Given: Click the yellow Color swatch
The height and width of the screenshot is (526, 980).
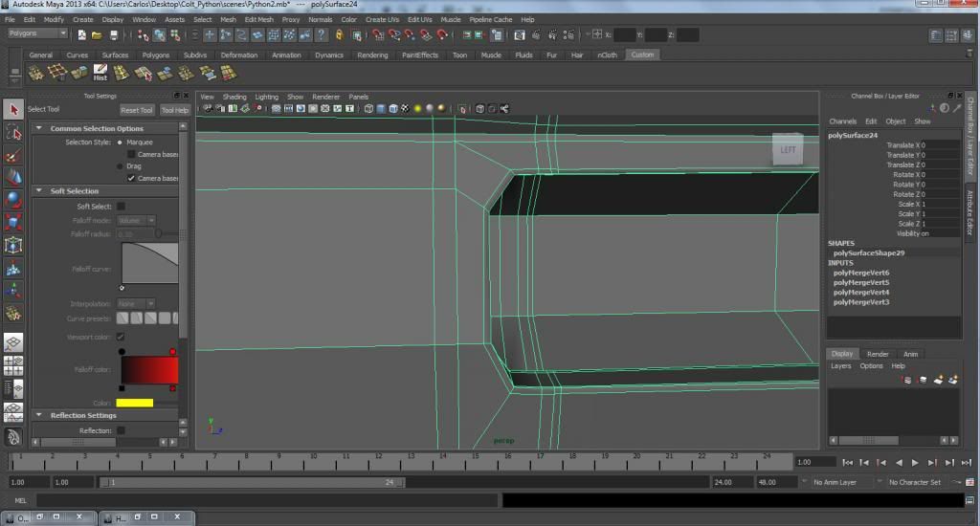Looking at the screenshot, I should coord(135,403).
